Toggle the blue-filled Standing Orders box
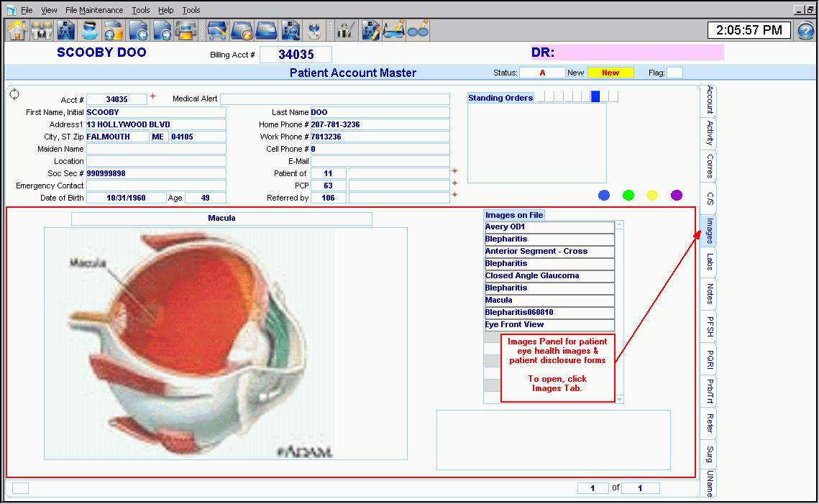The image size is (819, 504). [595, 97]
